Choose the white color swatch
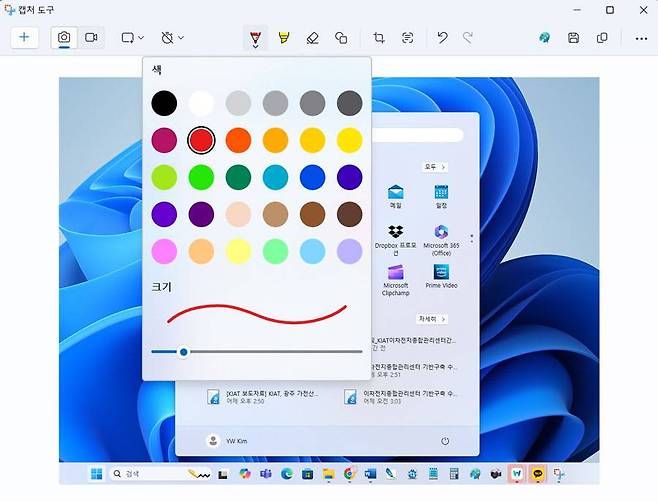 click(x=201, y=102)
